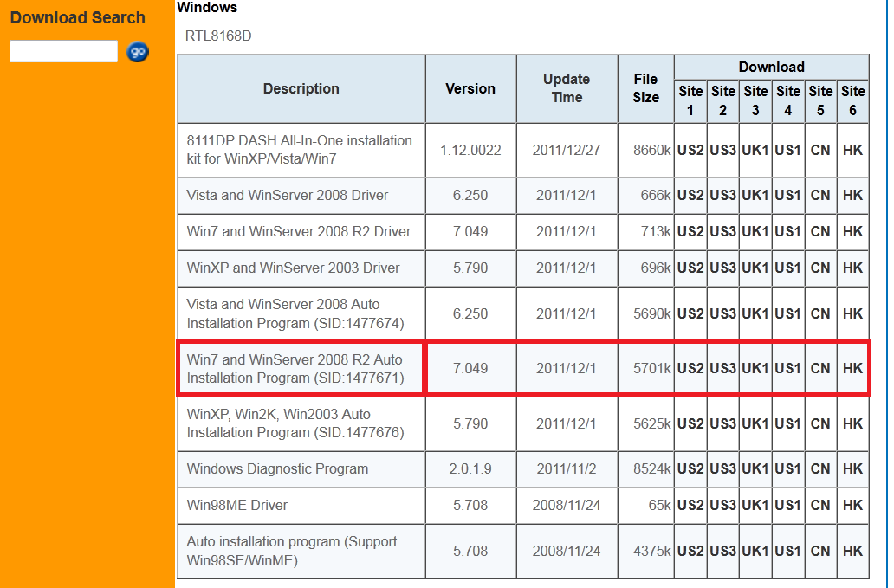The image size is (894, 588).
Task: Select the 2011/12/27 update date
Action: (x=567, y=151)
